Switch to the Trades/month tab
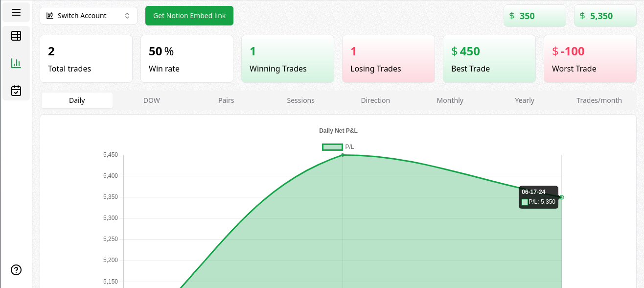Viewport: 644px width, 288px height. click(x=599, y=100)
